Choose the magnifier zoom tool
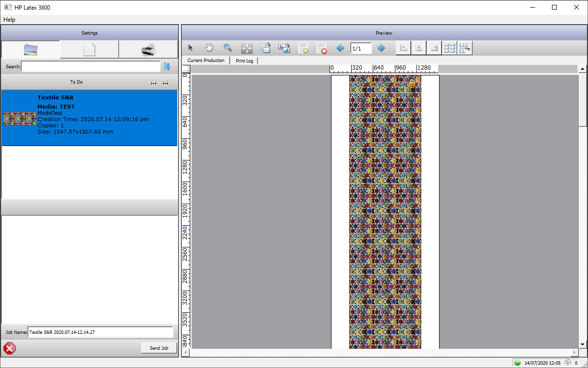588x368 pixels. 228,48
